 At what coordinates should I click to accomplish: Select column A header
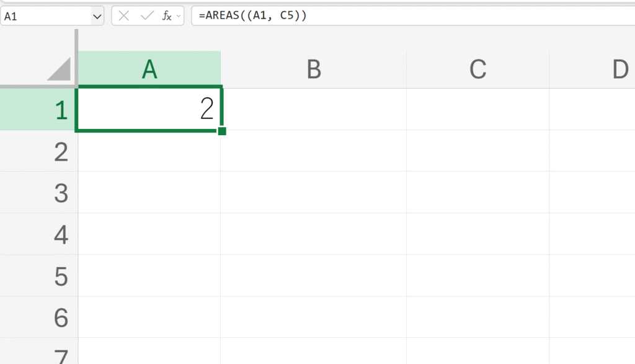pyautogui.click(x=149, y=69)
